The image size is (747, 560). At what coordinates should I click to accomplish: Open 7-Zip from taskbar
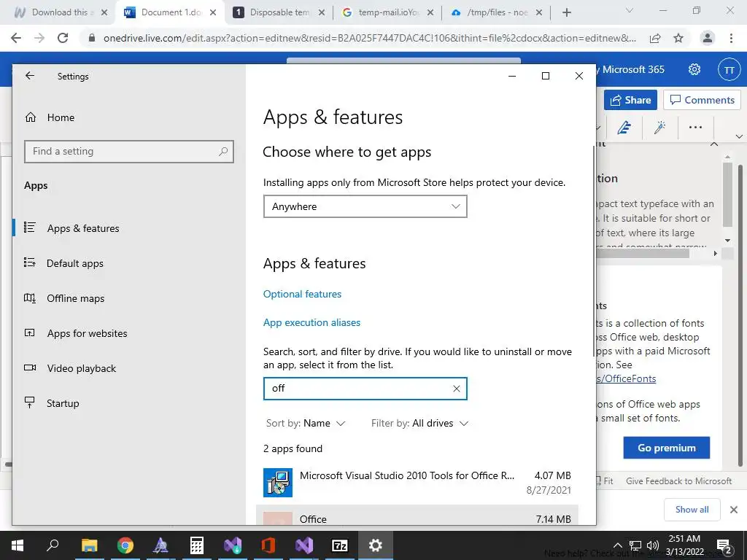pyautogui.click(x=340, y=545)
